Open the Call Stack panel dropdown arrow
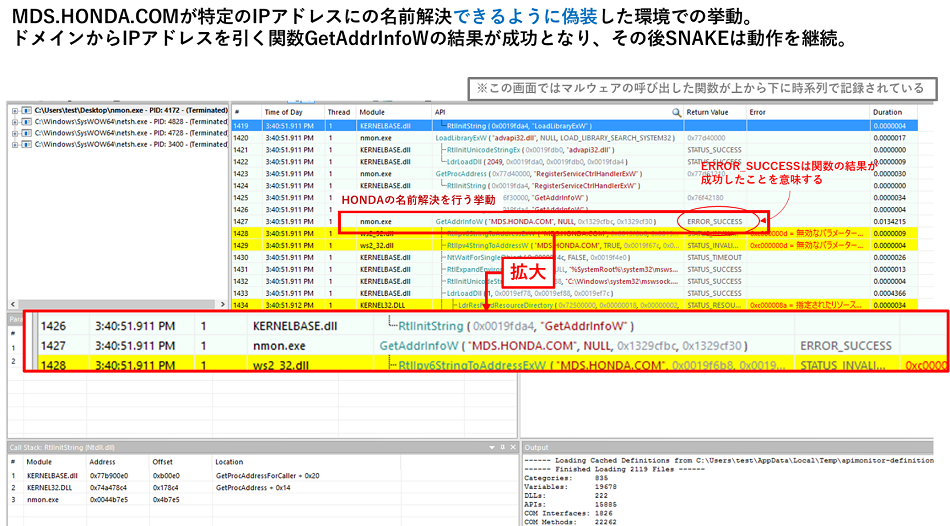The height and width of the screenshot is (526, 950). tap(492, 448)
